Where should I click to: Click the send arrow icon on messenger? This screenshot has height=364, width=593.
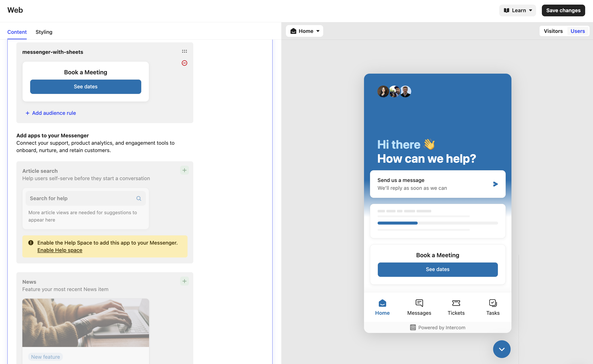coord(496,184)
